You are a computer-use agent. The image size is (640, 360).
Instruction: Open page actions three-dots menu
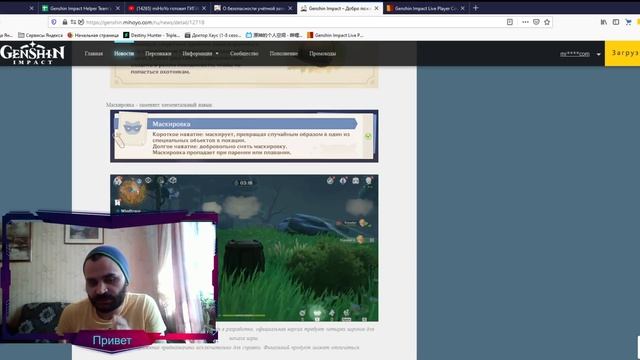525,22
